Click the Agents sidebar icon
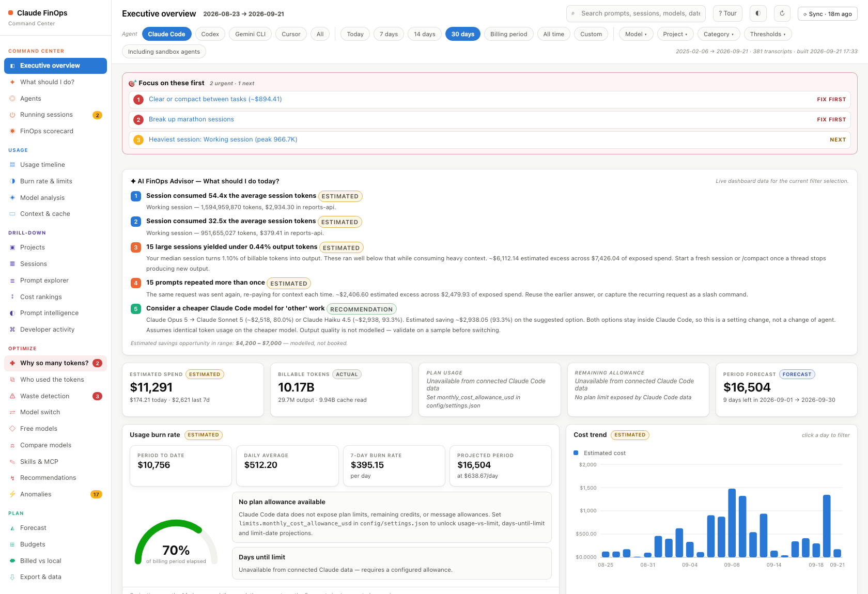The image size is (868, 594). [12, 99]
